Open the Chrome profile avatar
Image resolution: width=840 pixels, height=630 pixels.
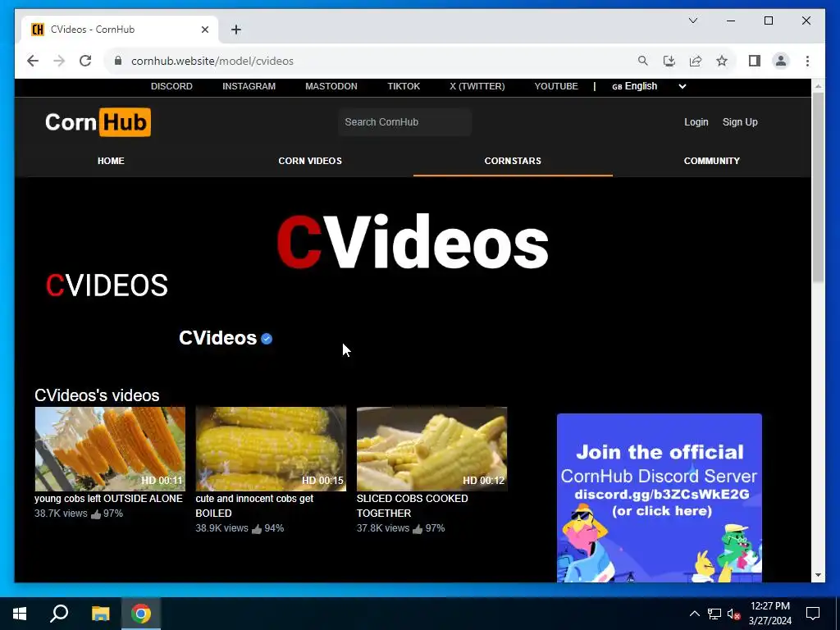[x=781, y=61]
